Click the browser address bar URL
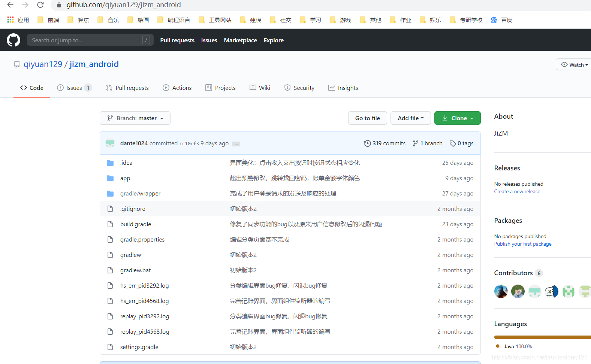Screen dimensions: 591x364 [x=124, y=5]
